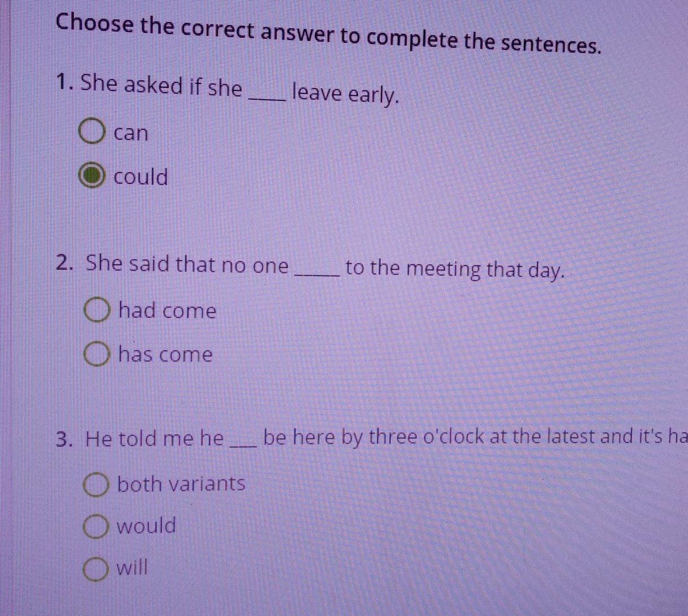Select the "both variants" radio button
The height and width of the screenshot is (616, 688).
pos(96,484)
